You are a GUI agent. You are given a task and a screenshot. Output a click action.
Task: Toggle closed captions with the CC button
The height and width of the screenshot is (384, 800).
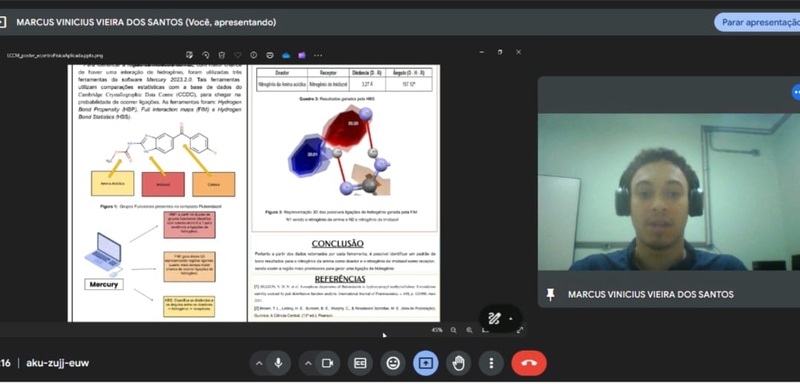pyautogui.click(x=360, y=363)
